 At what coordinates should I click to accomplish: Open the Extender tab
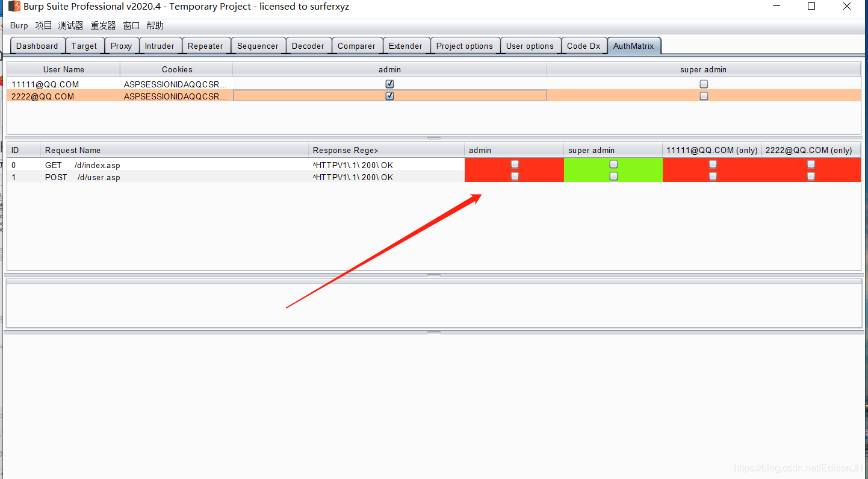point(406,45)
